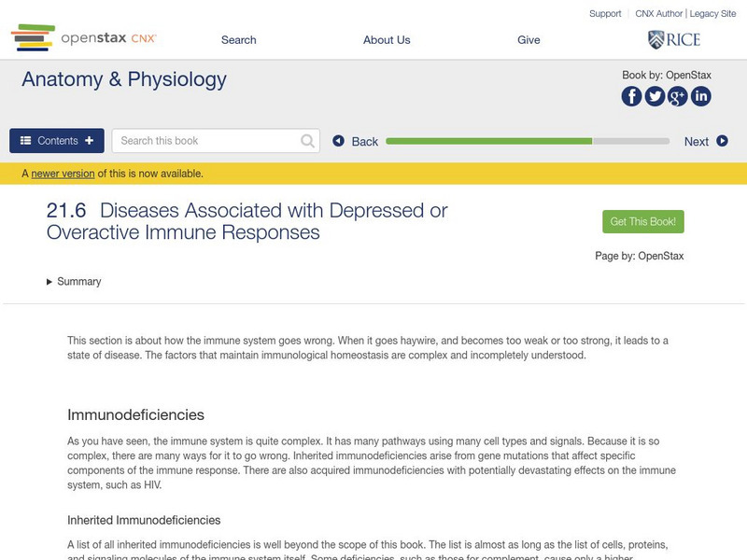Click the search magnifier icon
This screenshot has width=747, height=560.
click(308, 141)
